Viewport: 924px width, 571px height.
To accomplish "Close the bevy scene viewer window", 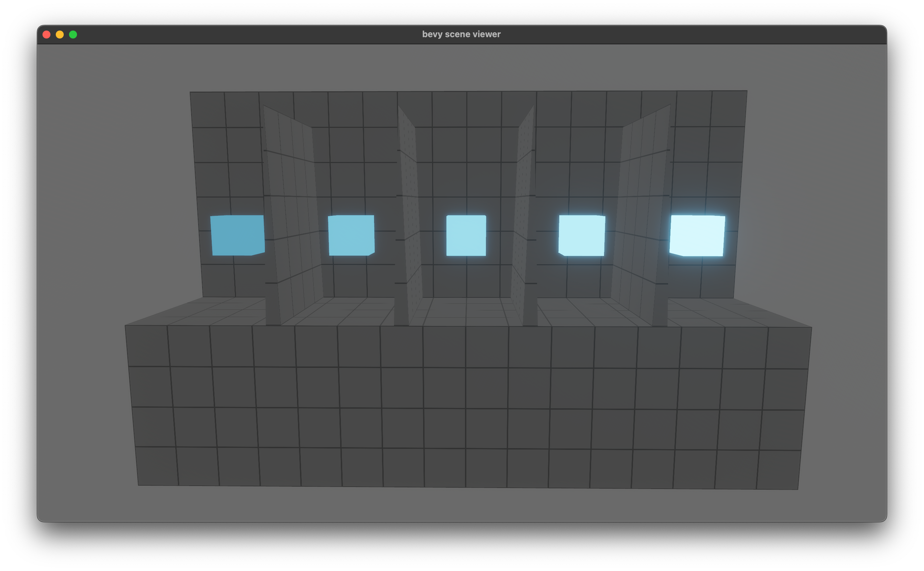I will [x=46, y=35].
